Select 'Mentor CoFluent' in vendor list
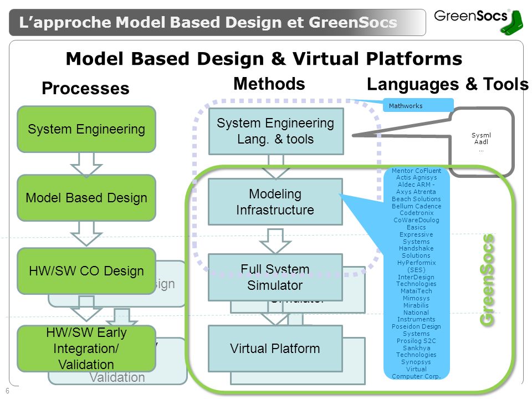The width and height of the screenshot is (532, 399). point(416,171)
